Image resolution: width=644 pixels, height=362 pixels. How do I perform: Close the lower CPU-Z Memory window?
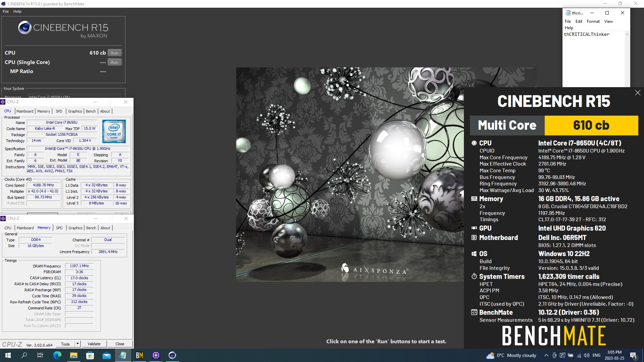(x=126, y=219)
